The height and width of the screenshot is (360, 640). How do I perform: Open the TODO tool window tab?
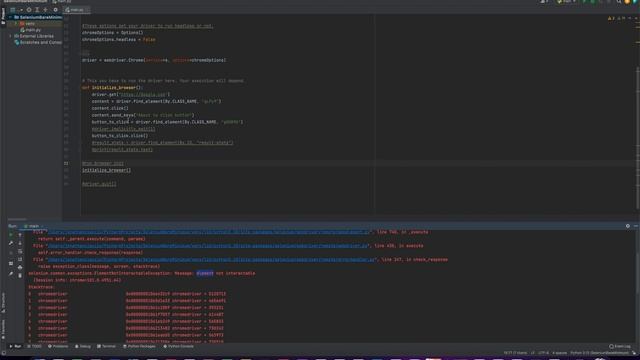click(35, 347)
